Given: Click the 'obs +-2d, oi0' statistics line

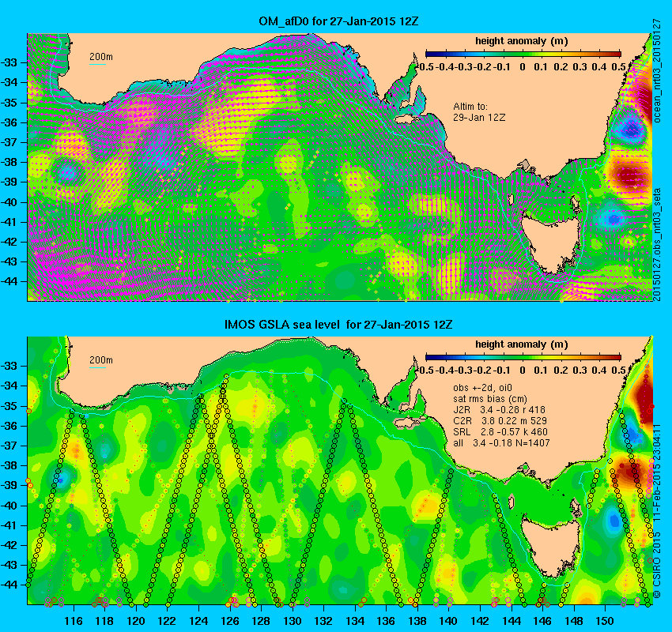Looking at the screenshot, I should (482, 388).
